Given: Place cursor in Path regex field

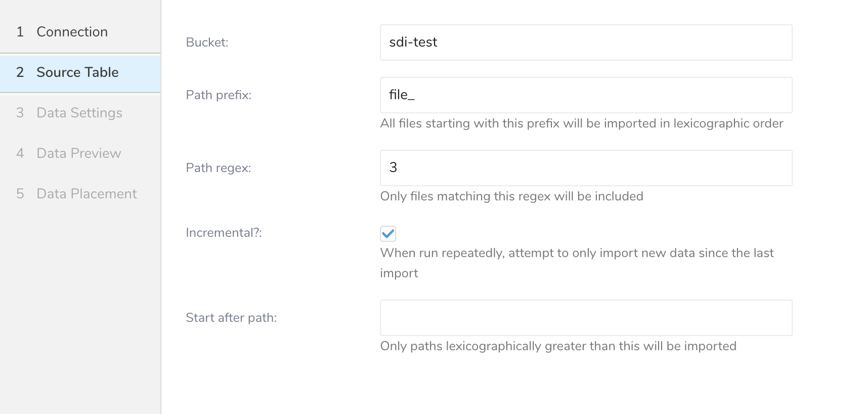Looking at the screenshot, I should (586, 168).
